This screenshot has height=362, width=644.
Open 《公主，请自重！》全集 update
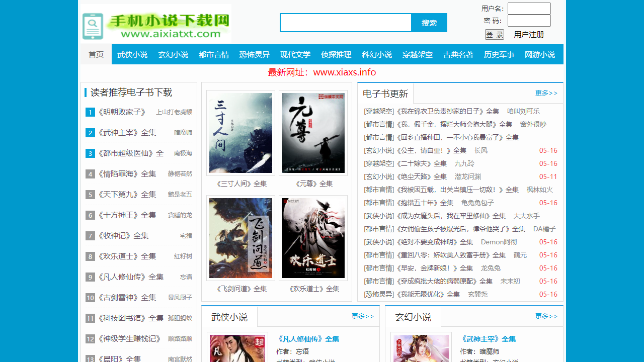coord(431,150)
